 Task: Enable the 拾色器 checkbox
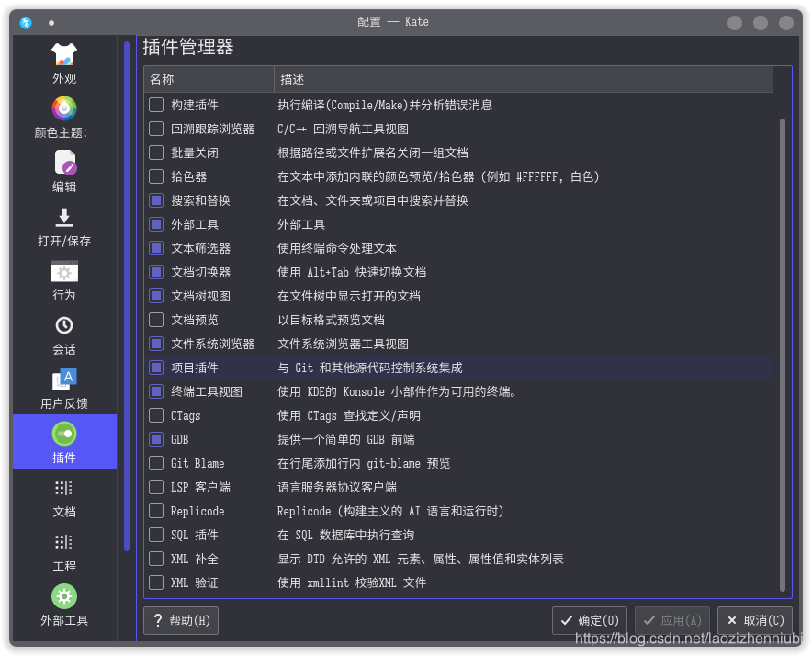(156, 176)
